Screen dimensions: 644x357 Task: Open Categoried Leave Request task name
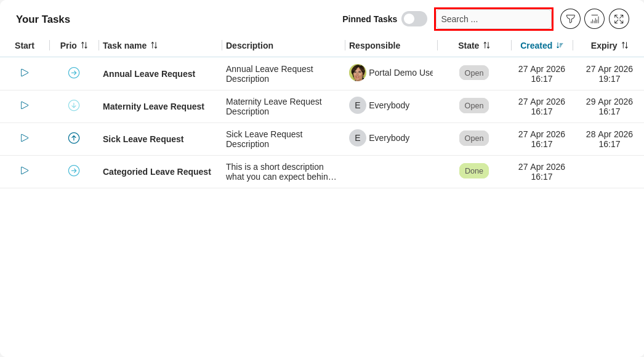(157, 172)
